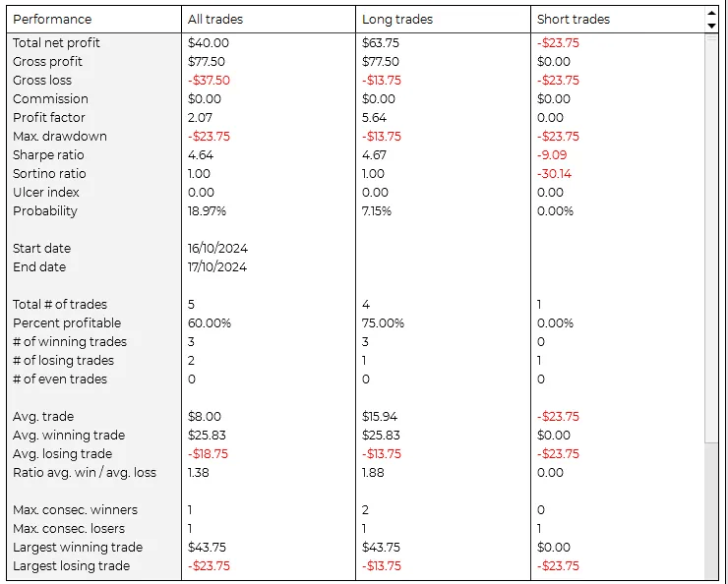Select the All trades column header
Image resolution: width=728 pixels, height=584 pixels.
tap(215, 19)
